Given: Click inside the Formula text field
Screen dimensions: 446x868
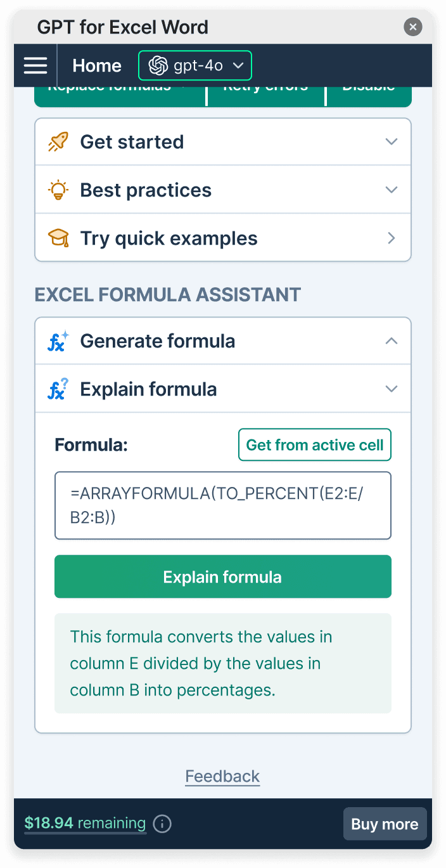Looking at the screenshot, I should [x=223, y=505].
